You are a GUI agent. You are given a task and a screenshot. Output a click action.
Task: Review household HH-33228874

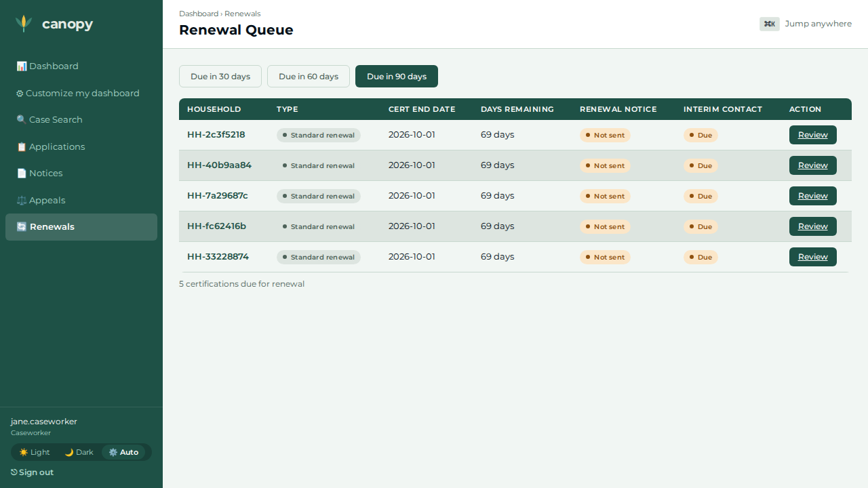coord(813,257)
